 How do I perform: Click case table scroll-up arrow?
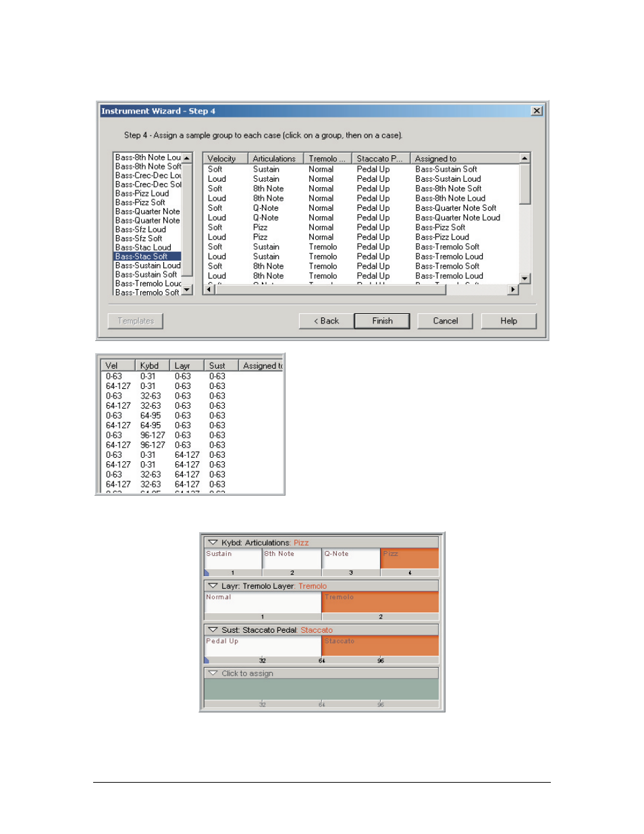(525, 158)
